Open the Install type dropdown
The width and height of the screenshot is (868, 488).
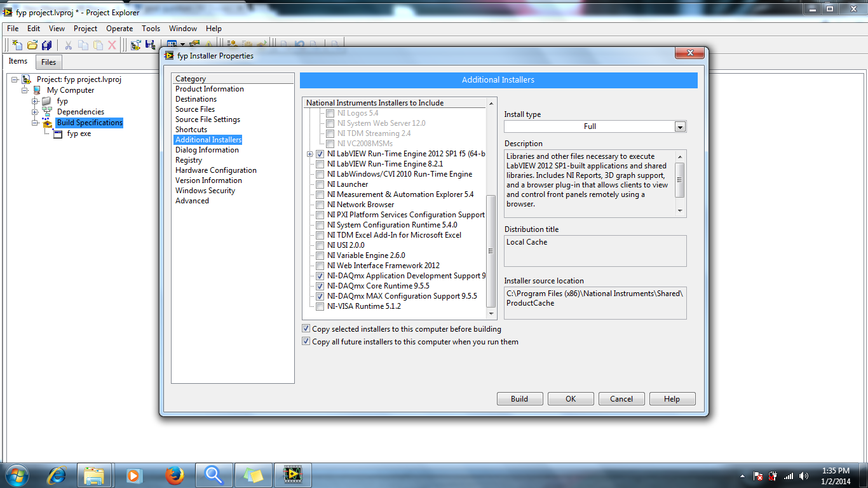pyautogui.click(x=680, y=126)
